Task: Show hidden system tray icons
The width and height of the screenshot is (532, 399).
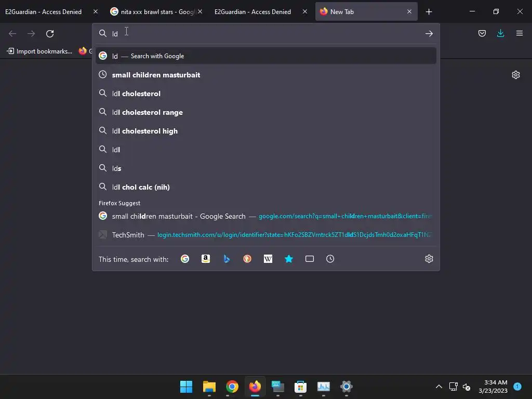Action: tap(438, 387)
